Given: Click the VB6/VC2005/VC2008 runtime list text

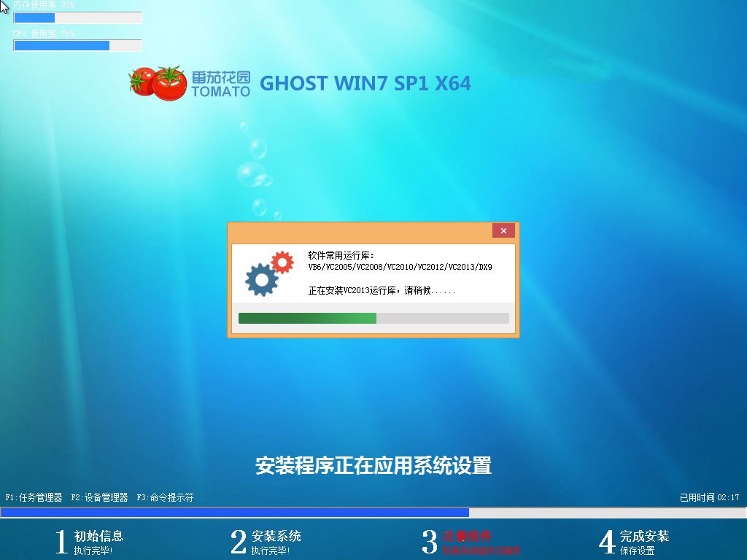Looking at the screenshot, I should [x=400, y=267].
